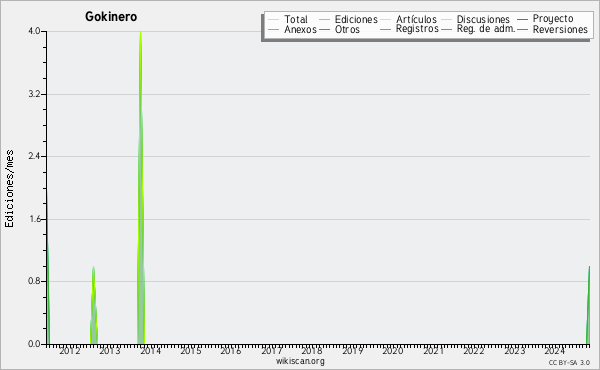Click the cyan Total legend line
This screenshot has height=370, width=600.
(274, 20)
